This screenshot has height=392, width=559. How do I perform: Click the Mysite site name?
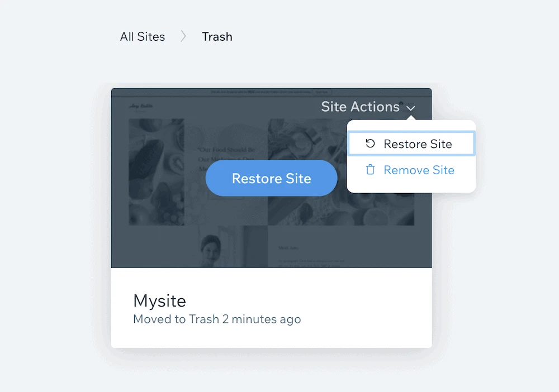(159, 301)
